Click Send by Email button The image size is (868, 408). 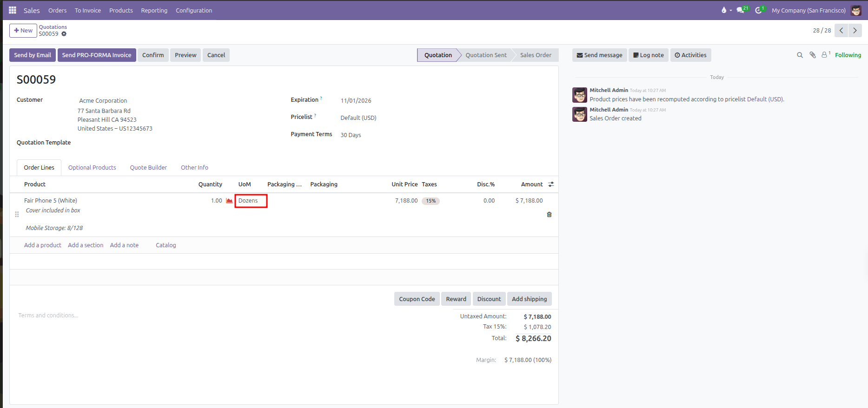[33, 55]
